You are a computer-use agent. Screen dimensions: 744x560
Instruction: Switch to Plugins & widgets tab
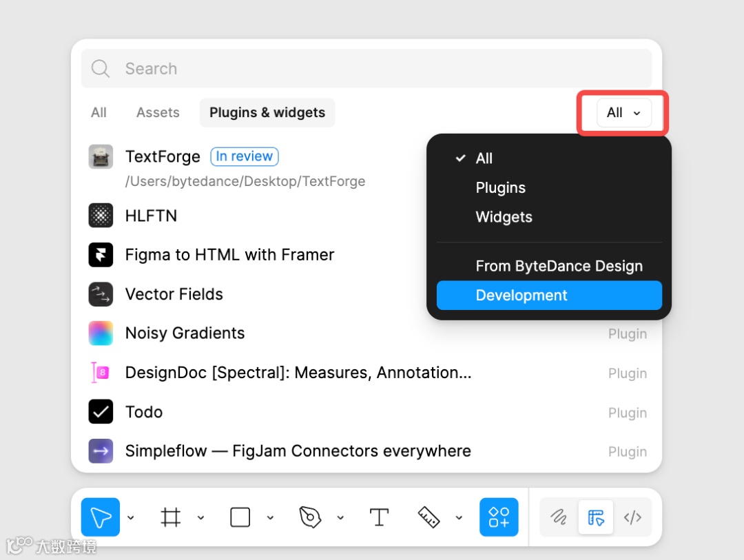pyautogui.click(x=267, y=113)
